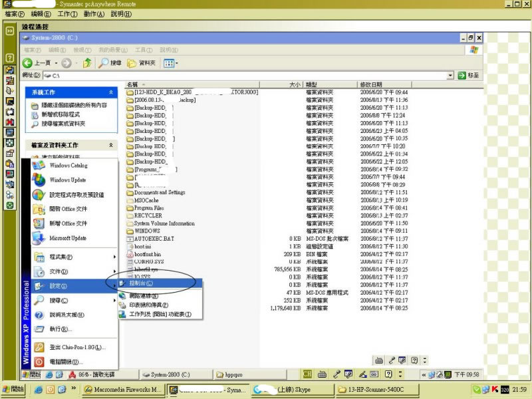This screenshot has height=399, width=532.
Task: Select the bootfont.bin file
Action: (144, 254)
